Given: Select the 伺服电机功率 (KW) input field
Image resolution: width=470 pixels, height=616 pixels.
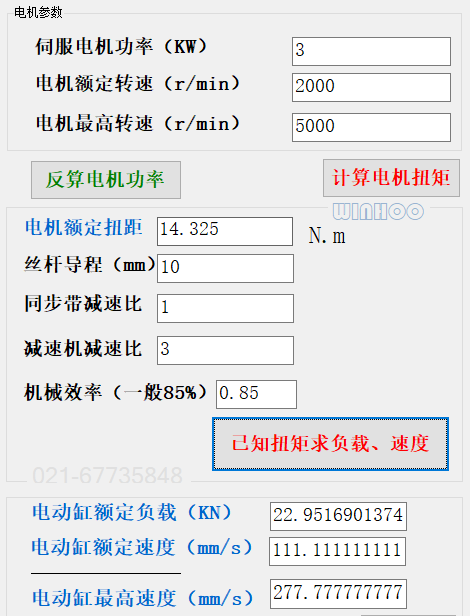Looking at the screenshot, I should 371,51.
